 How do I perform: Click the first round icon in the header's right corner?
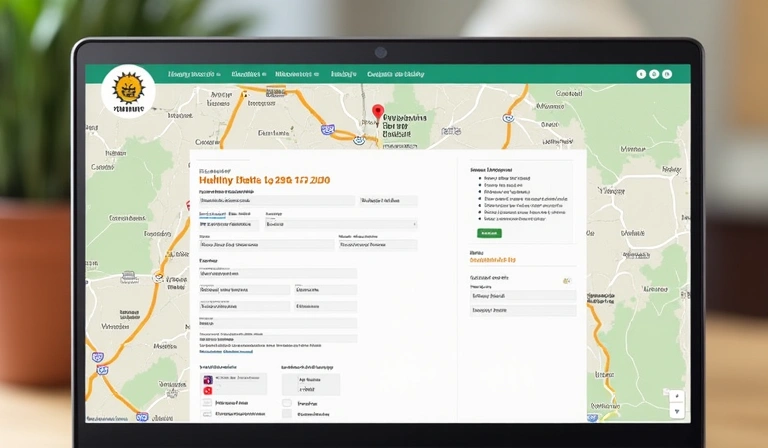tap(641, 74)
